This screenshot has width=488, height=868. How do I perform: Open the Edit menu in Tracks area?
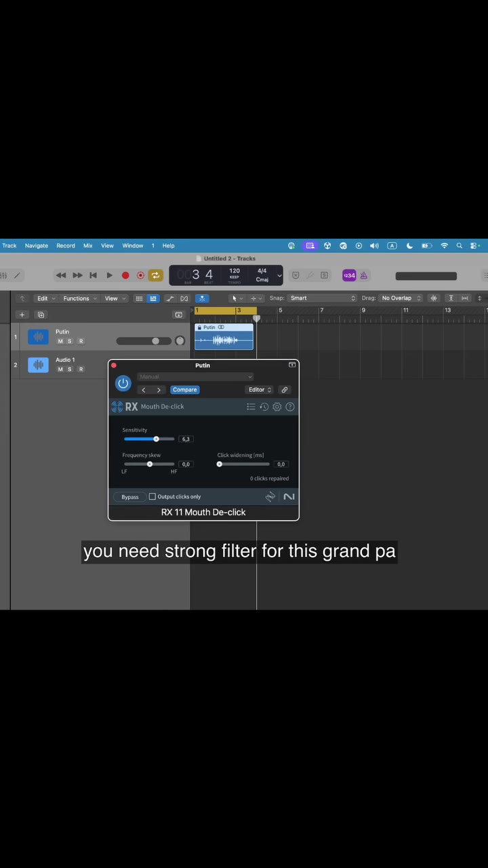point(45,298)
